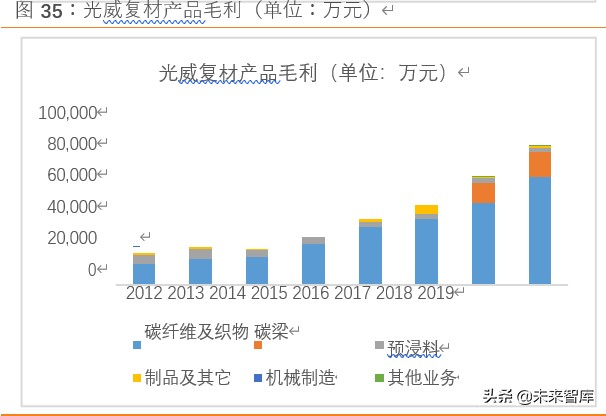Click the 2015 x-axis label
The width and height of the screenshot is (606, 416).
click(x=269, y=293)
